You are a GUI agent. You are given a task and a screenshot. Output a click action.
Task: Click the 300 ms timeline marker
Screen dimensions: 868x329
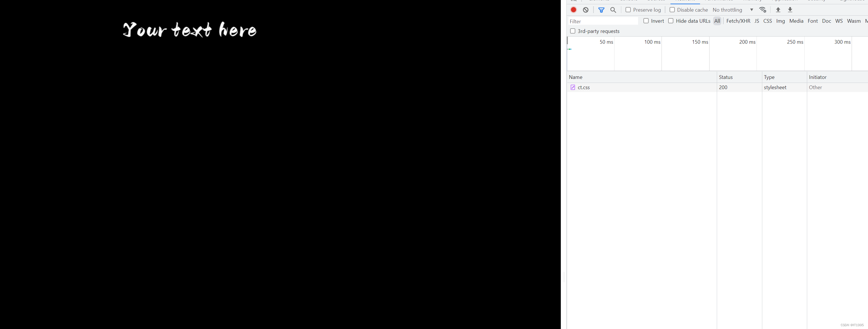(x=842, y=42)
